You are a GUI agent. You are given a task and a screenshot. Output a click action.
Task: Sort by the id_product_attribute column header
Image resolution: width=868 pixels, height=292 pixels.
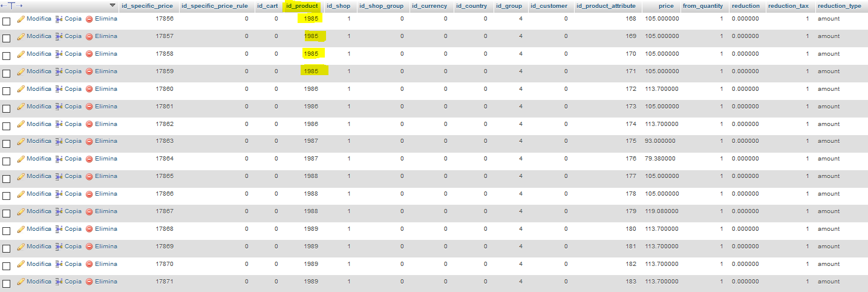click(x=606, y=6)
